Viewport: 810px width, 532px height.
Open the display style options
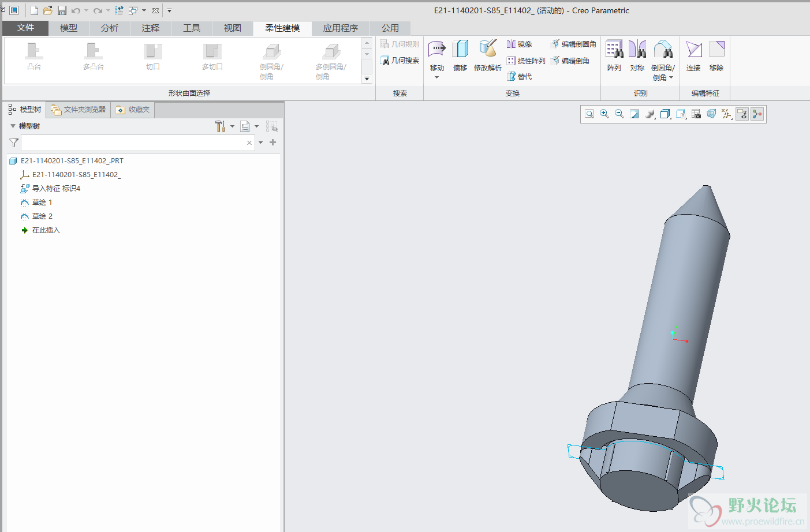[x=665, y=114]
